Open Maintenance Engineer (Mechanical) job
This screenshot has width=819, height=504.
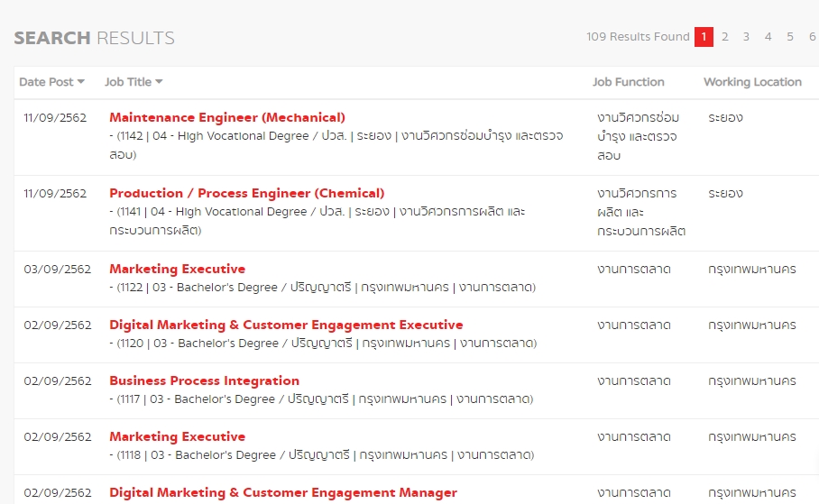pos(227,117)
